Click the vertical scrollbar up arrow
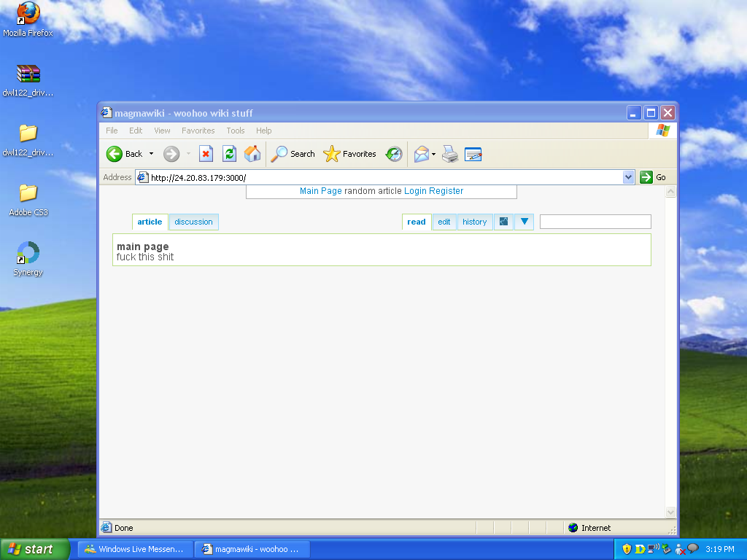The image size is (747, 560). (x=671, y=192)
